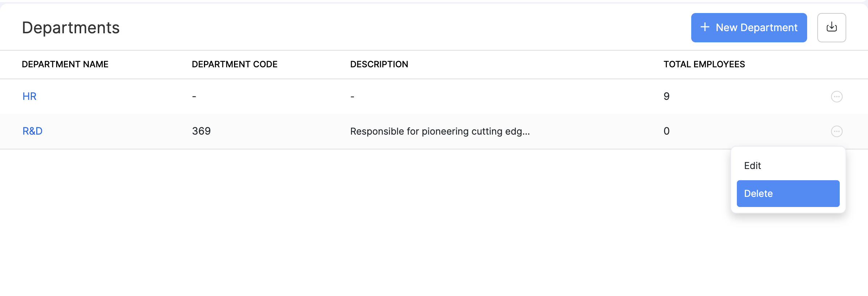The width and height of the screenshot is (868, 296).
Task: Choose Edit from the context menu
Action: click(752, 166)
